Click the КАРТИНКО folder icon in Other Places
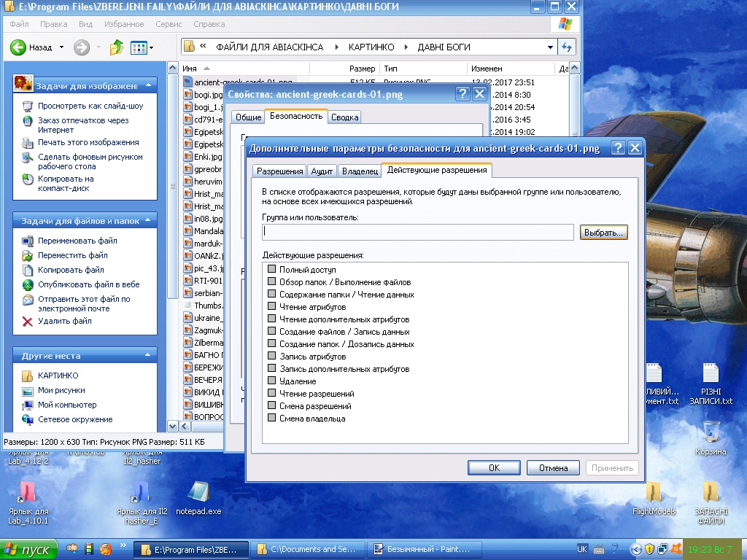The height and width of the screenshot is (560, 747). 28,376
